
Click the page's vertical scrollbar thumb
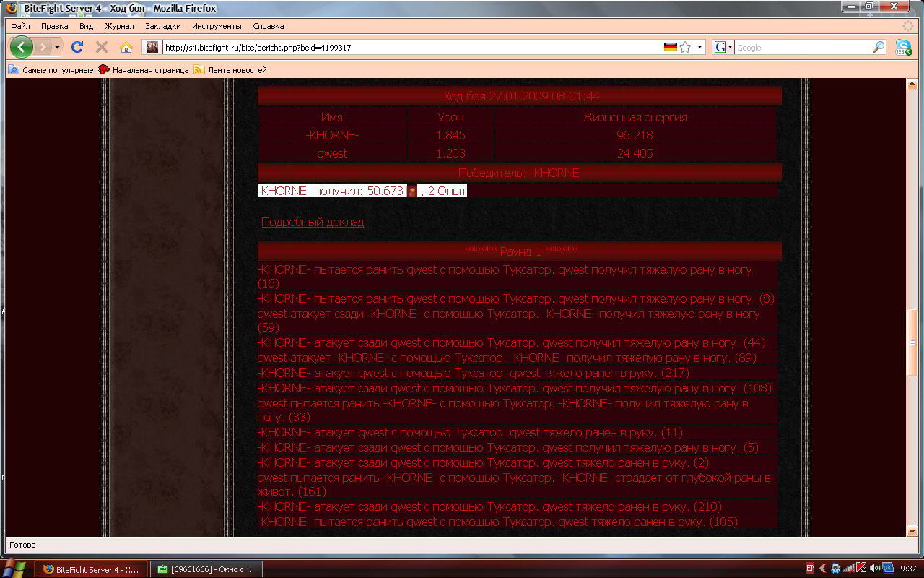[x=912, y=342]
